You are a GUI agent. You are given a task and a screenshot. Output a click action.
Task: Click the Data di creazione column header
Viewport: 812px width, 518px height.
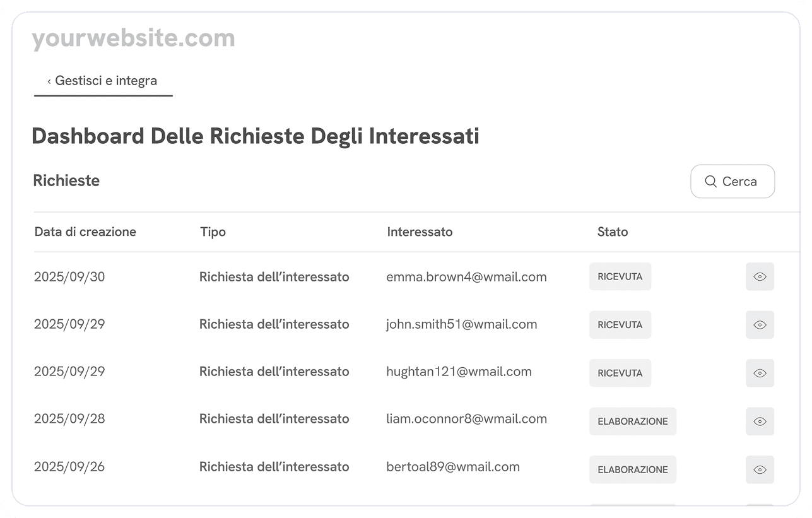coord(85,232)
